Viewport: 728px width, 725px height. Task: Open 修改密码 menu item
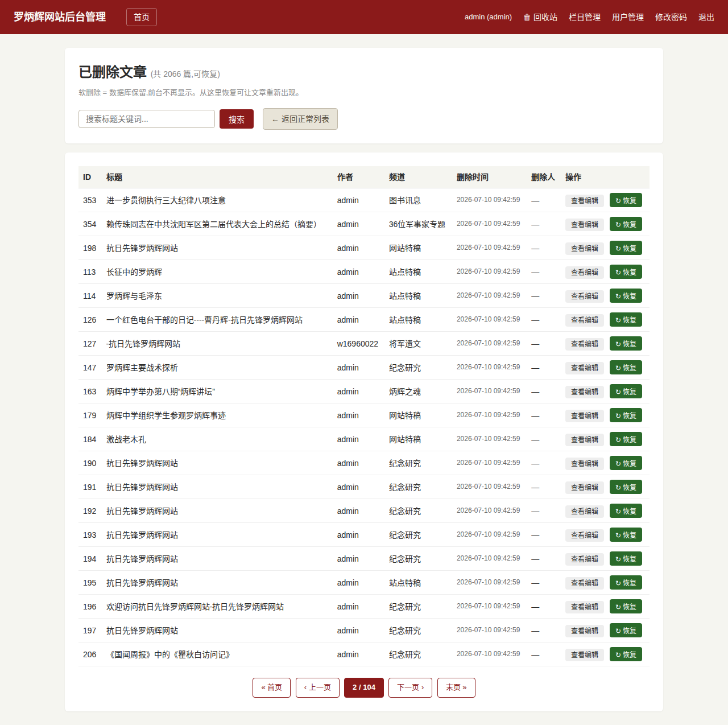click(671, 17)
